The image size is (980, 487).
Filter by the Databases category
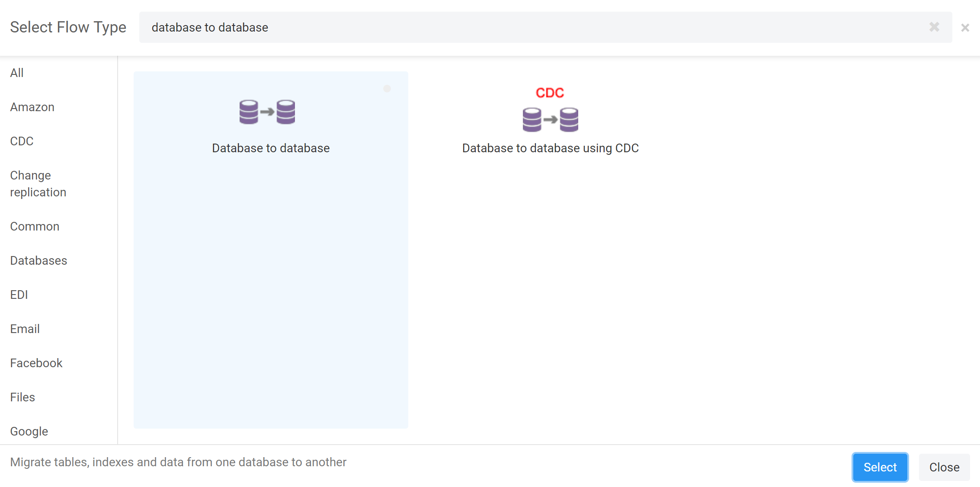click(38, 260)
